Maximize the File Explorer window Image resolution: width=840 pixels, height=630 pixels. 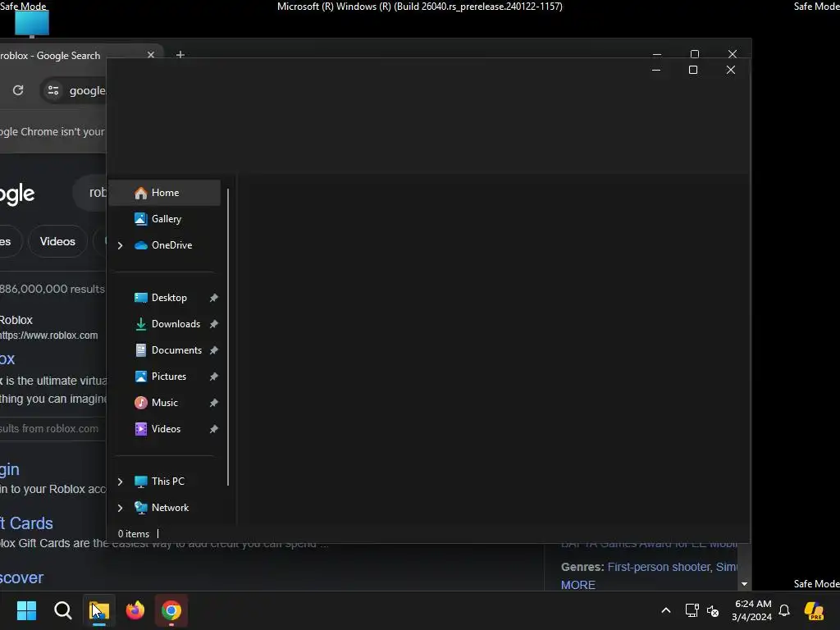(x=693, y=71)
